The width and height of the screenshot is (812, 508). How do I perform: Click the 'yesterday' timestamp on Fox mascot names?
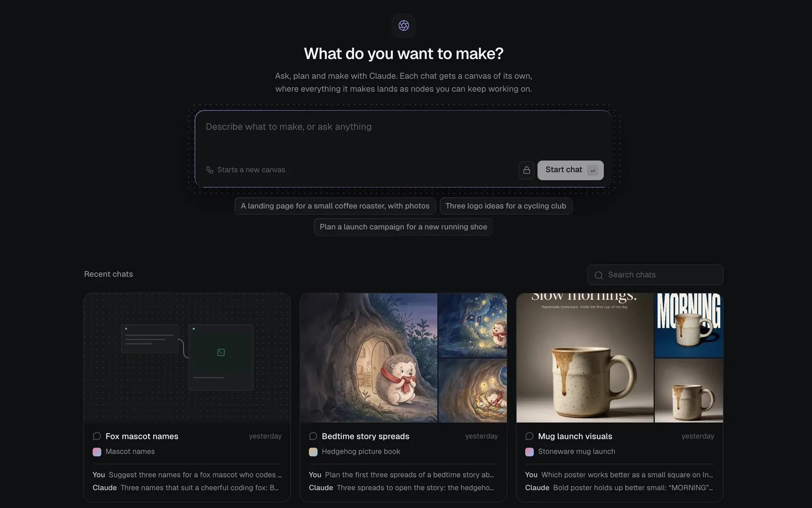(x=265, y=436)
